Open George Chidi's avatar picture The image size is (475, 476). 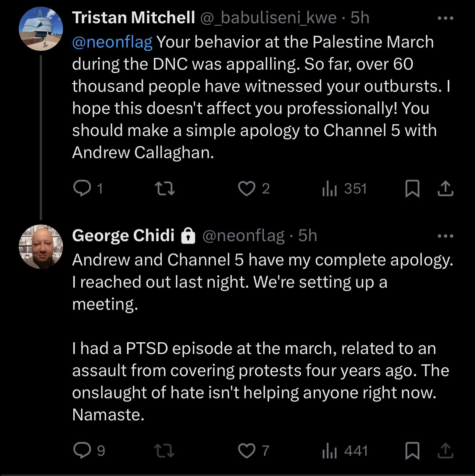[41, 246]
